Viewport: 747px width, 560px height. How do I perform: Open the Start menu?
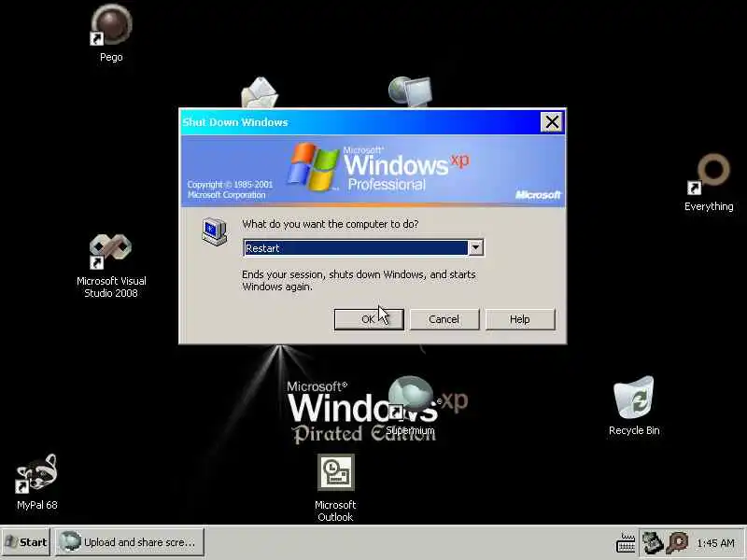click(26, 542)
